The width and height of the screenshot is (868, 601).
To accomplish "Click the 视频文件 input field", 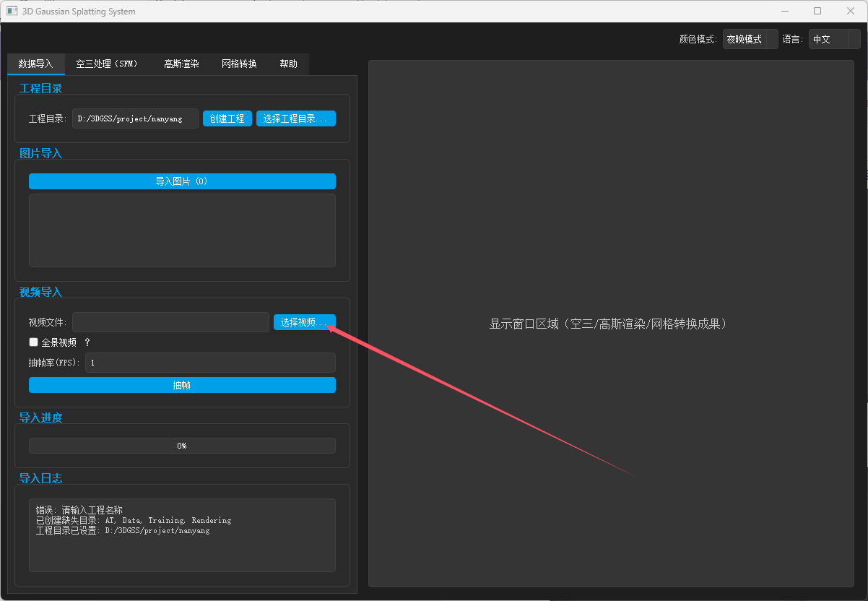I will [170, 322].
